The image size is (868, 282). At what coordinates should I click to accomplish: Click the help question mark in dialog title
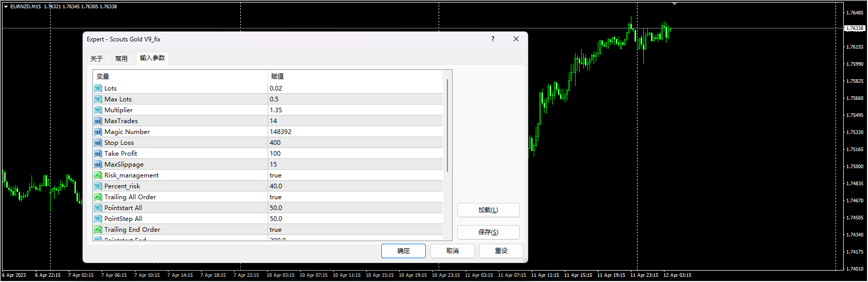point(493,39)
